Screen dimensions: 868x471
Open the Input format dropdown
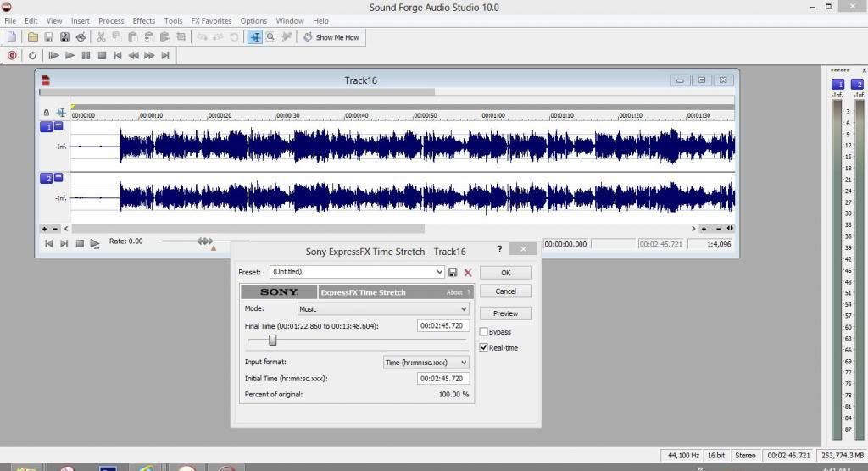click(x=426, y=363)
